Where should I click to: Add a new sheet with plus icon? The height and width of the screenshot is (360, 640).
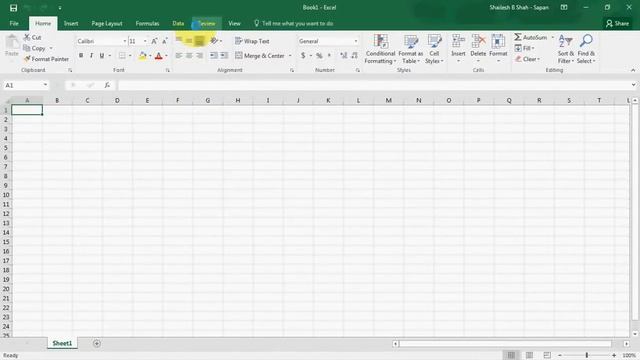pyautogui.click(x=96, y=344)
